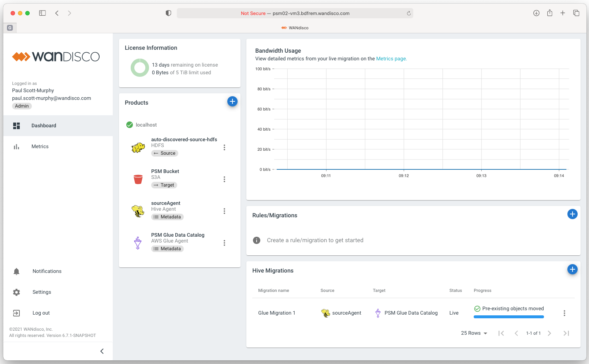
Task: Click the Metadata tag under PSM Glue Data Catalog
Action: click(x=167, y=249)
